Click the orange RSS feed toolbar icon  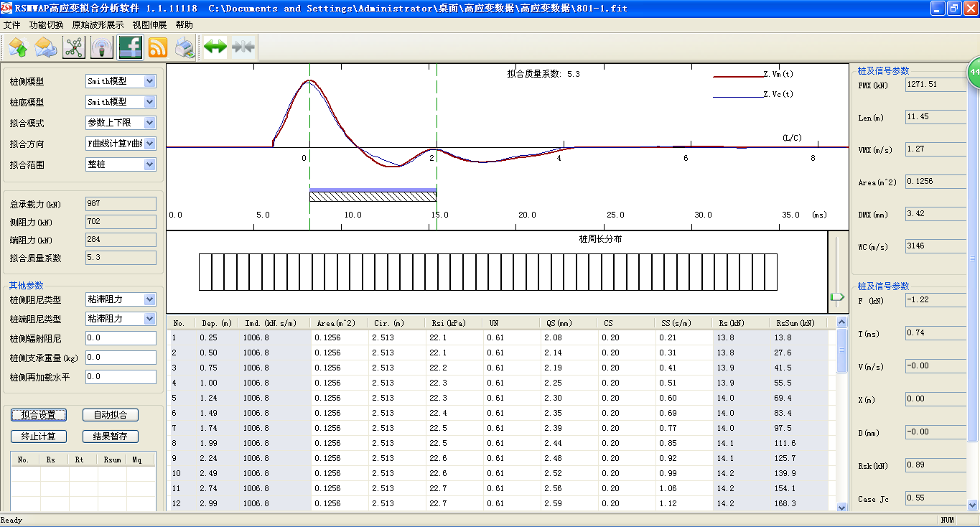(158, 48)
